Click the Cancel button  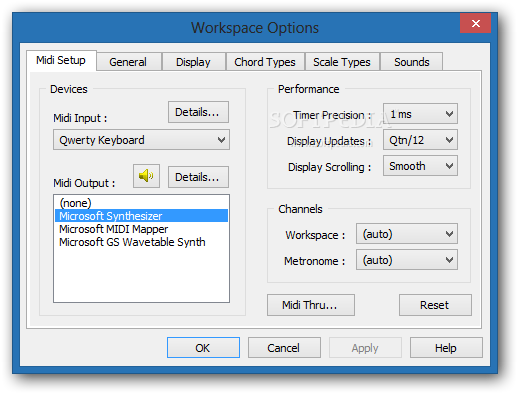[x=284, y=348]
